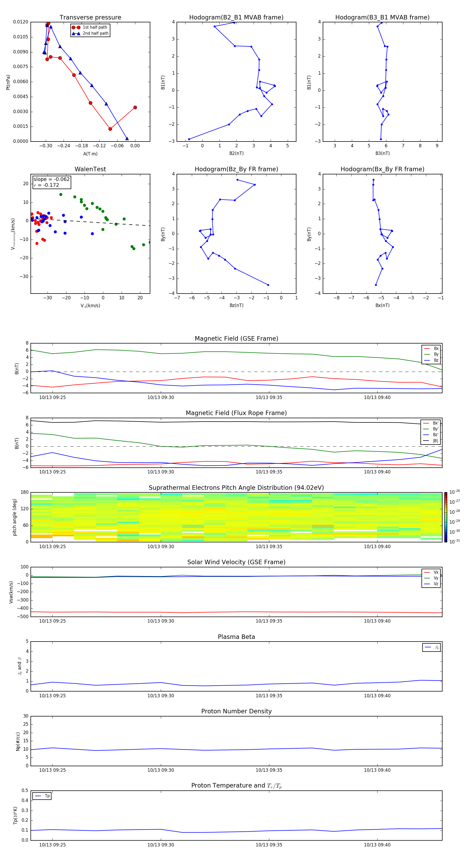Click the 'B3(nT)' x-axis label
473x868 pixels.
382,154
